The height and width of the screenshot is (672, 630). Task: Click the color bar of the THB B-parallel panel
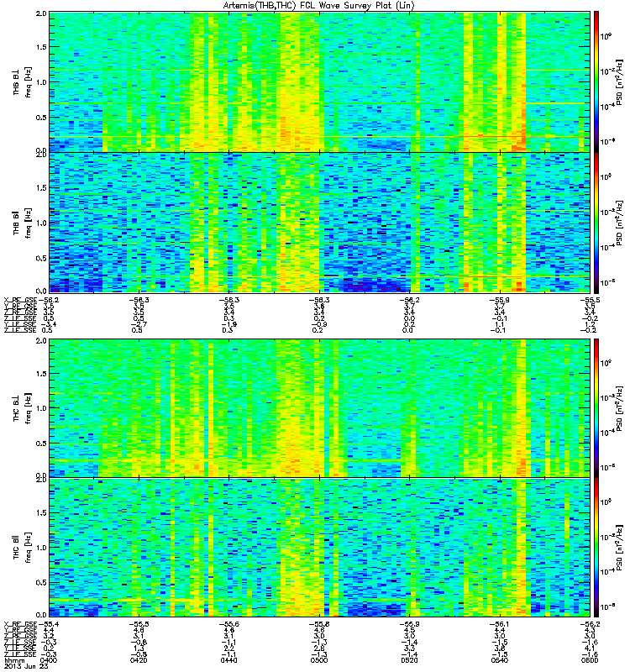pos(596,223)
